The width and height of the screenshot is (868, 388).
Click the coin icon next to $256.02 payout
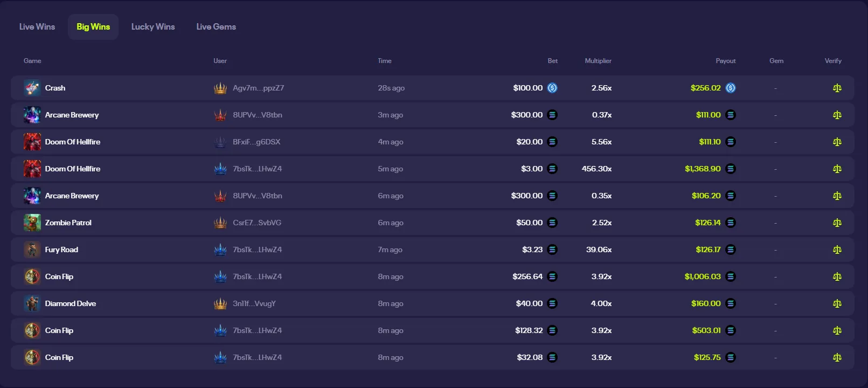731,88
